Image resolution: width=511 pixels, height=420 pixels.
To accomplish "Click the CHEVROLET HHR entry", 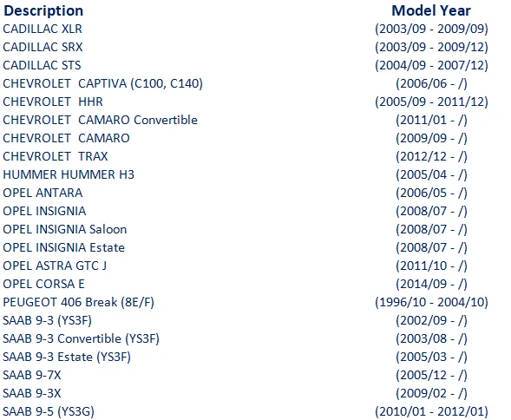I will click(53, 102).
